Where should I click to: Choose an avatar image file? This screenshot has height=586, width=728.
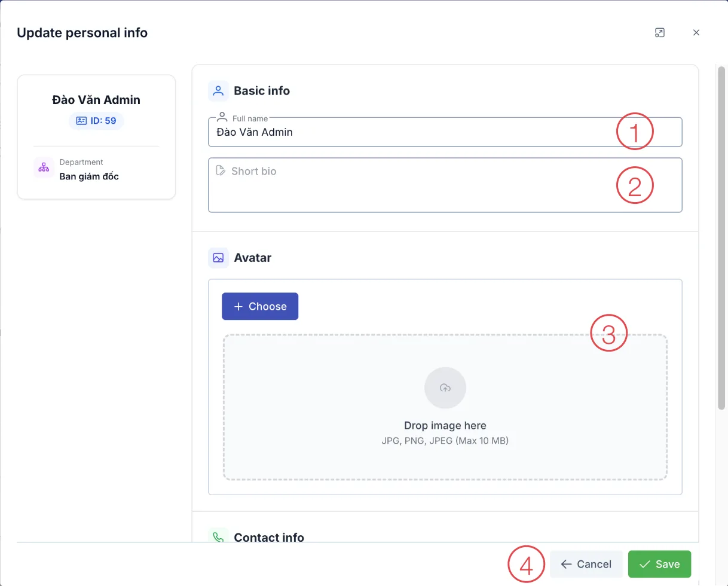click(260, 306)
